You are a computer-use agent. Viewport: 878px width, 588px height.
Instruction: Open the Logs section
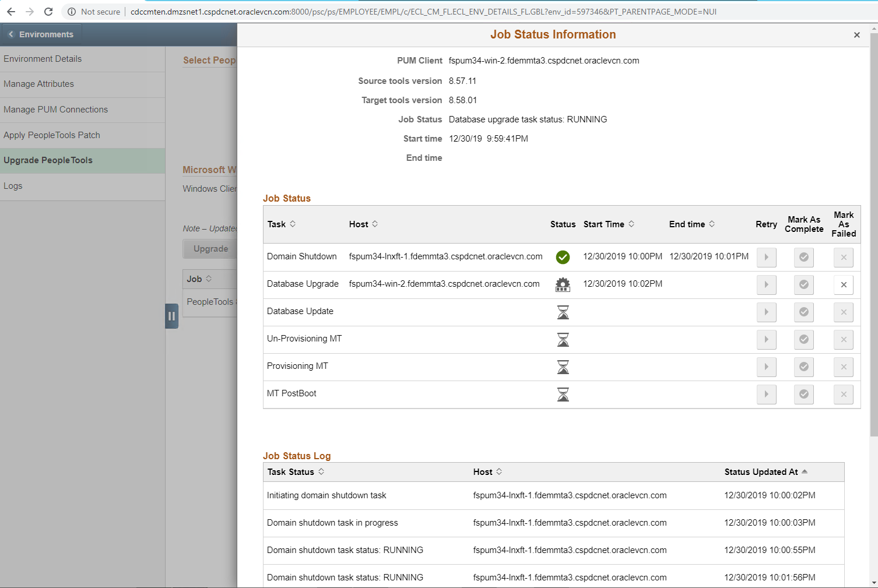[x=13, y=185]
